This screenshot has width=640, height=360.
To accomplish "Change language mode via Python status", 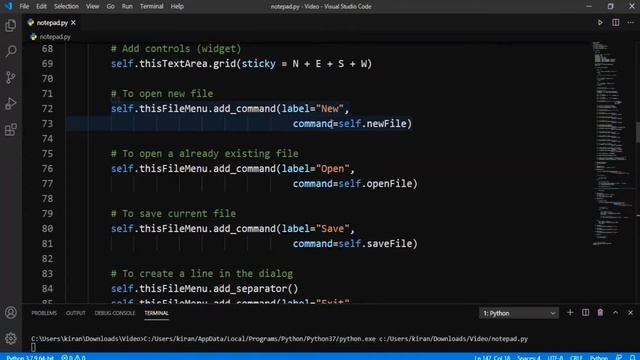I will click(599, 357).
